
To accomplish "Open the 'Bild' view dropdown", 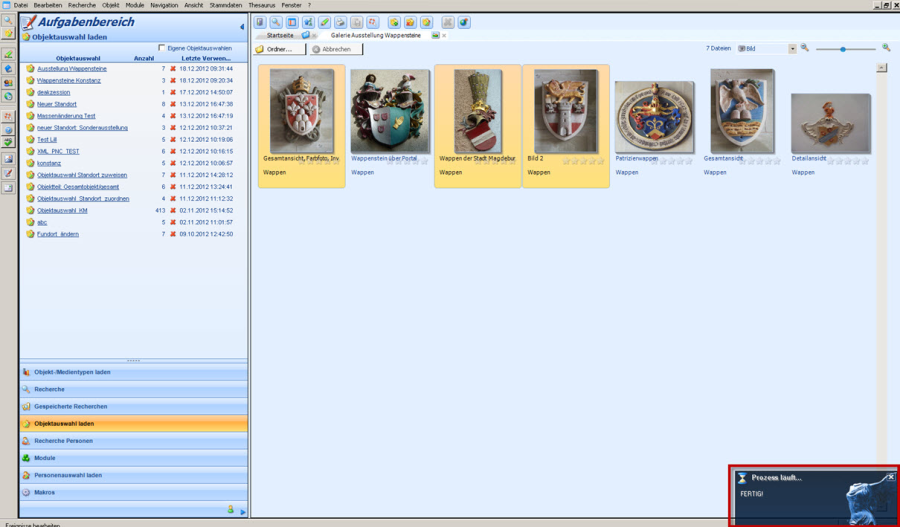I will pyautogui.click(x=792, y=49).
